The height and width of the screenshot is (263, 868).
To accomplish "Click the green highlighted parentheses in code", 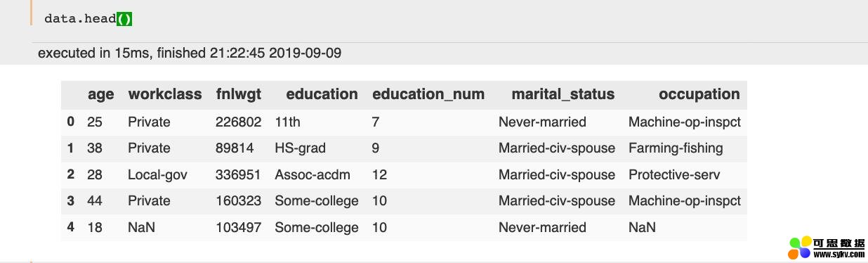I will click(x=124, y=19).
